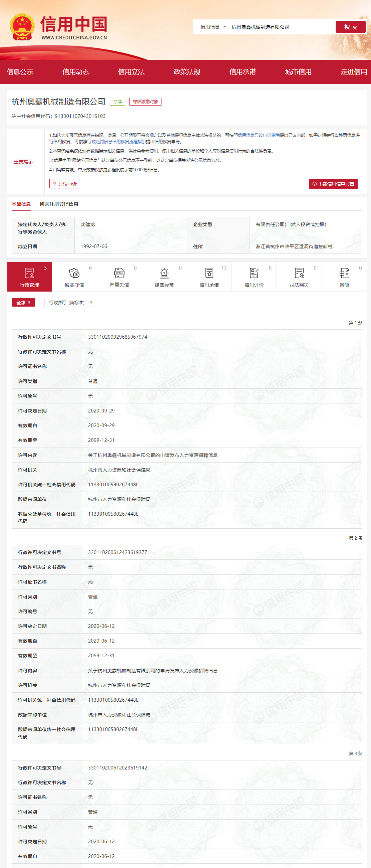Select the 经营异常 alarm icon
Screen dimensions: 371x868
click(x=164, y=273)
